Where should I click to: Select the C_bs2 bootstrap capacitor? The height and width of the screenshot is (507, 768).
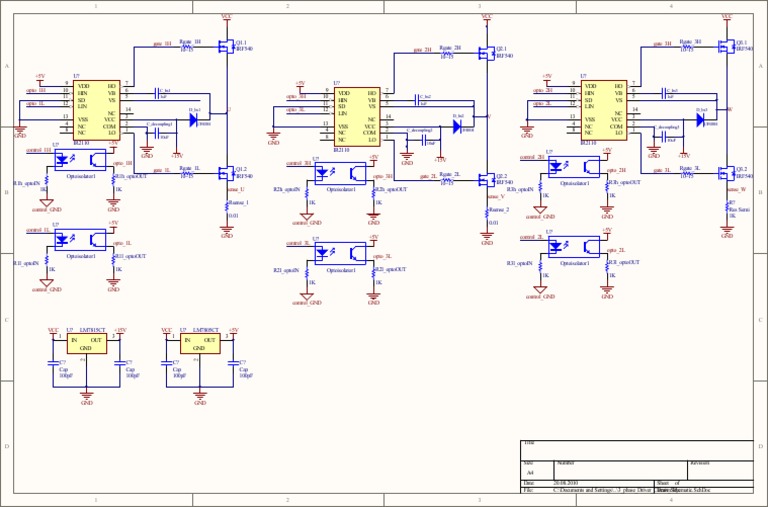(x=417, y=100)
